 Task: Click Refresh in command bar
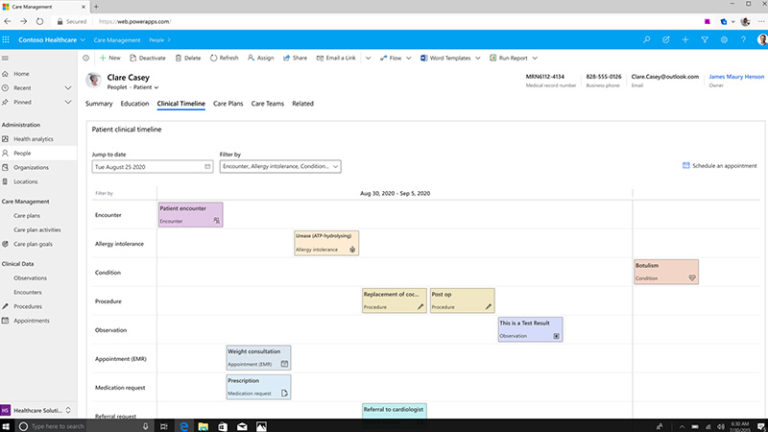pyautogui.click(x=224, y=58)
